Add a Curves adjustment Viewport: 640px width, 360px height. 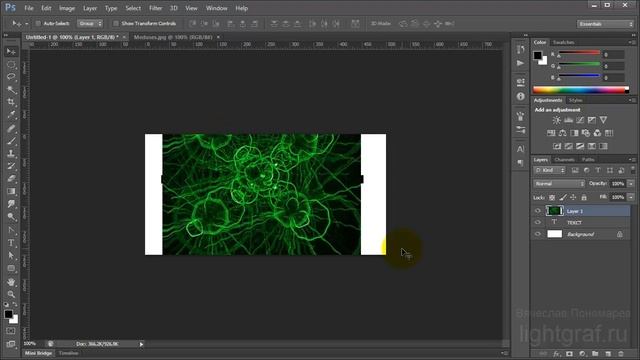[580, 120]
